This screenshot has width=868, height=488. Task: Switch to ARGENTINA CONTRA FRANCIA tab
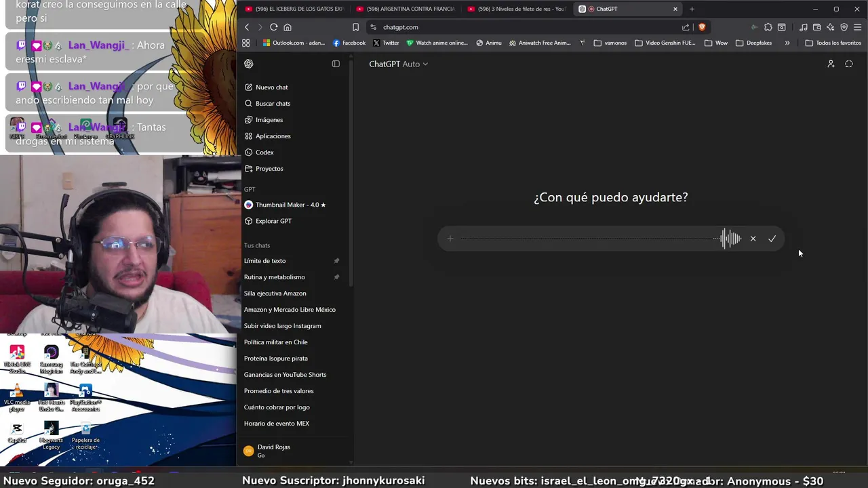406,9
